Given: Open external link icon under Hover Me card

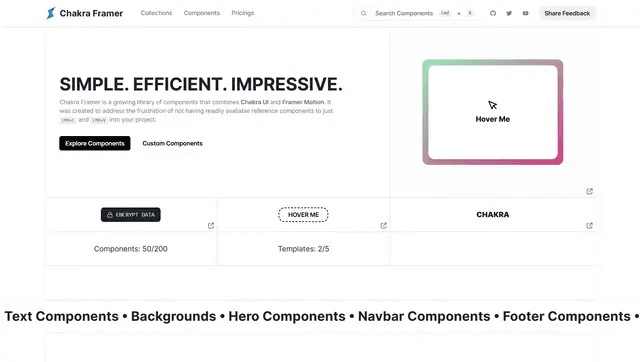Looking at the screenshot, I should coord(589,191).
